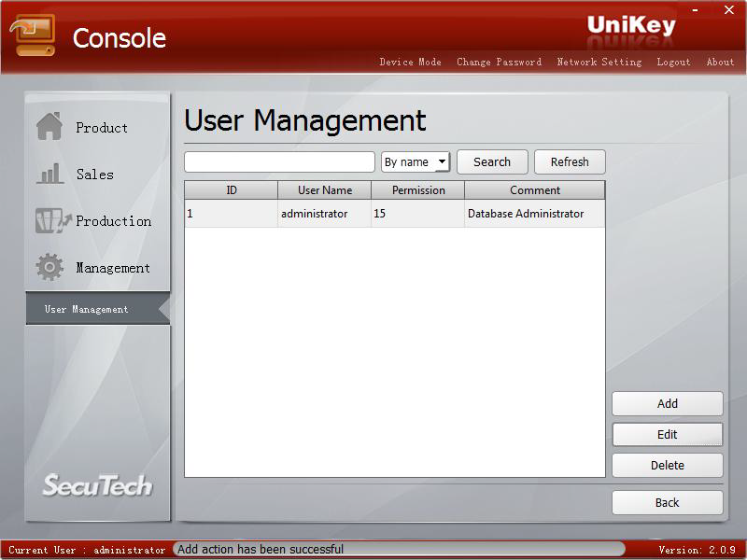747x560 pixels.
Task: Sort by the Comment column header
Action: (534, 190)
